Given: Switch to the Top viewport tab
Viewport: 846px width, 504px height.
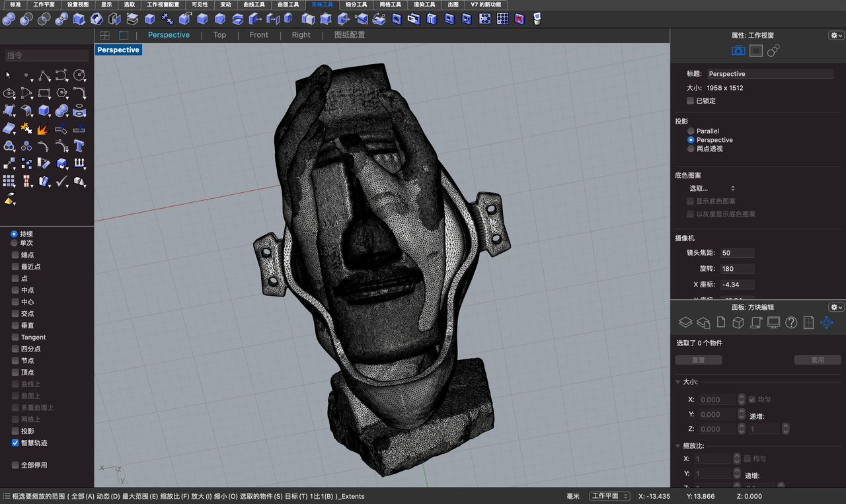Looking at the screenshot, I should [x=219, y=35].
